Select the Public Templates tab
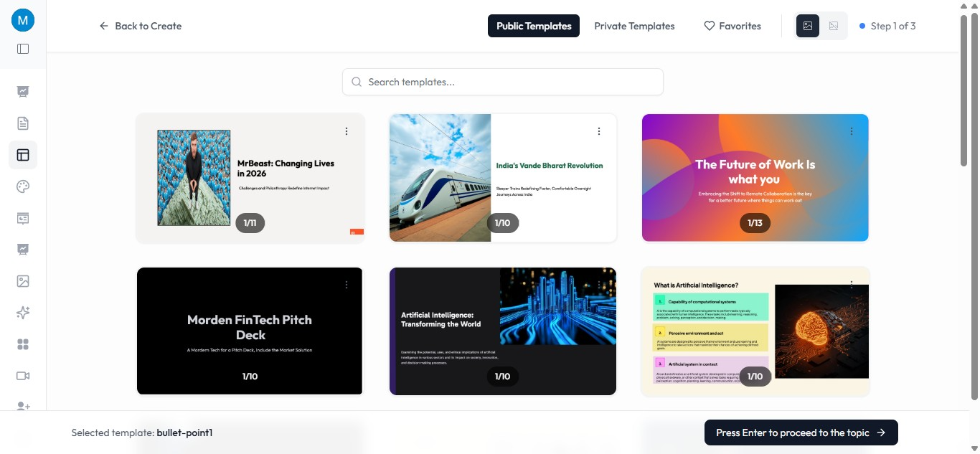The image size is (980, 454). pos(534,26)
